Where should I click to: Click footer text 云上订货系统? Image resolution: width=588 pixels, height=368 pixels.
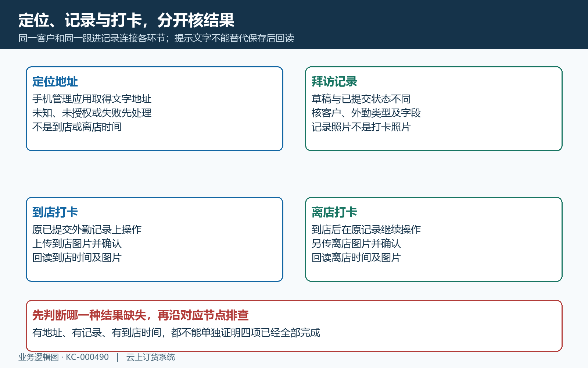pyautogui.click(x=151, y=357)
